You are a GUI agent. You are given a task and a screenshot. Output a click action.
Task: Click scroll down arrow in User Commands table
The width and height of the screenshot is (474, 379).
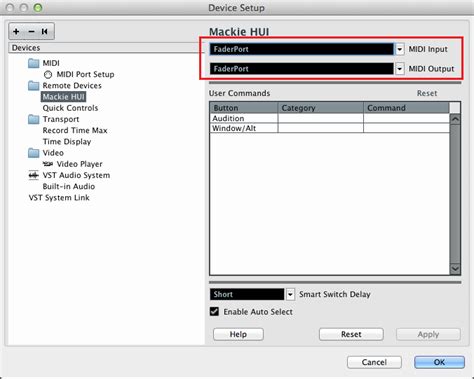tap(455, 269)
